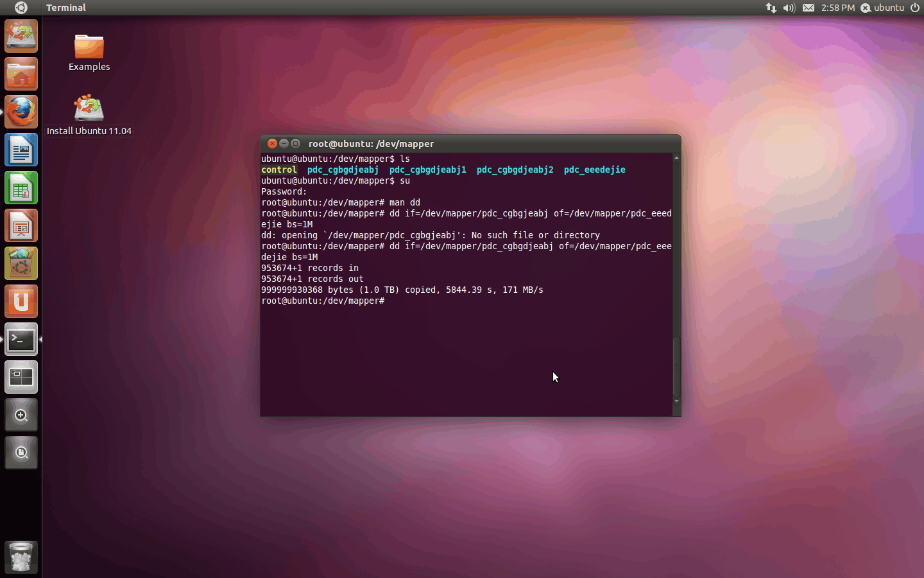924x578 pixels.
Task: Open the Workspace Switcher in the launcher
Action: (x=21, y=377)
